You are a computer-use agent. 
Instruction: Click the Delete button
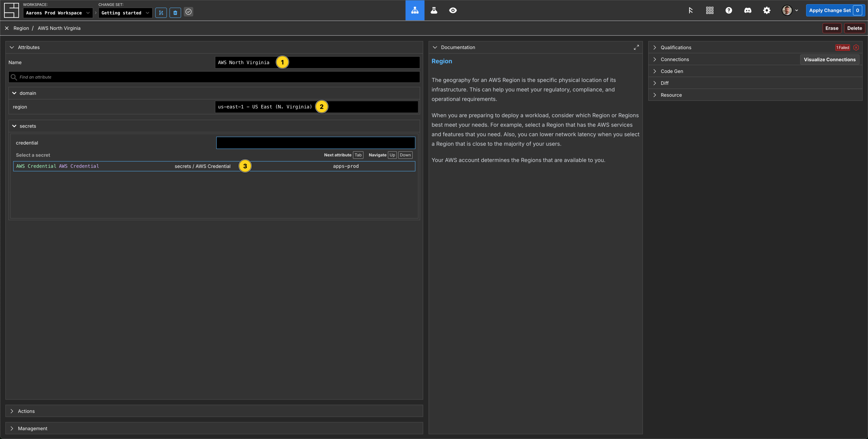click(x=854, y=28)
